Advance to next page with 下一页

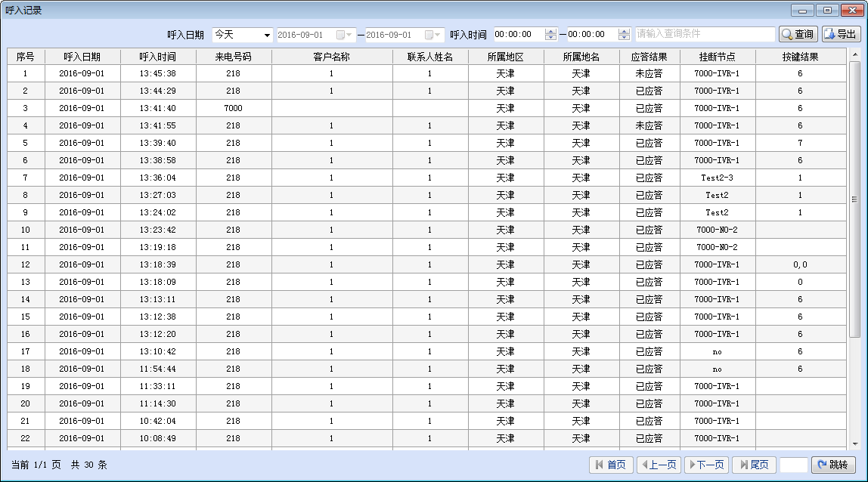pyautogui.click(x=705, y=465)
